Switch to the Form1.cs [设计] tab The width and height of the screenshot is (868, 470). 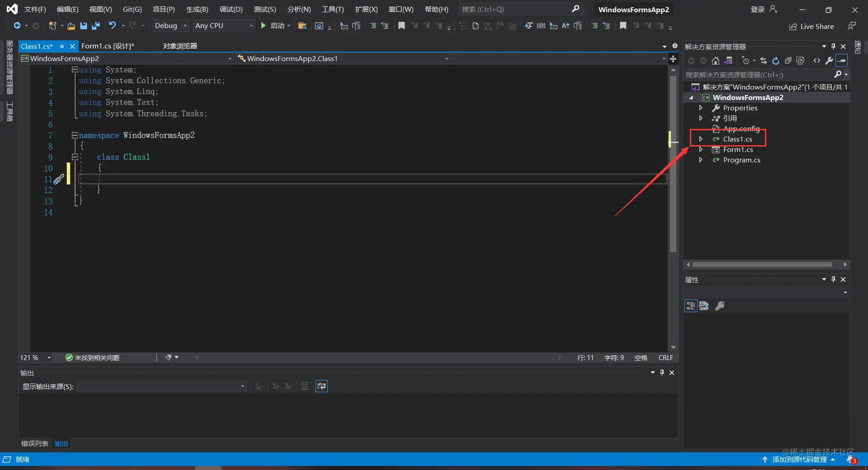(x=108, y=46)
